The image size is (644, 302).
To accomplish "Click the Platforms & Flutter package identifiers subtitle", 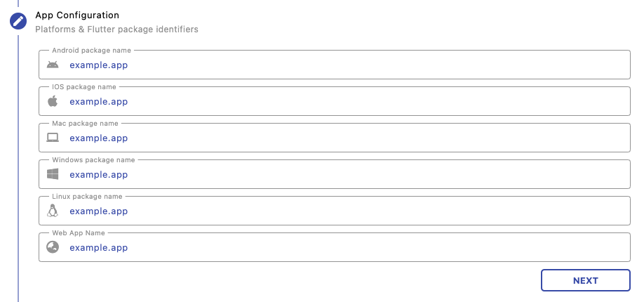I will coord(116,29).
